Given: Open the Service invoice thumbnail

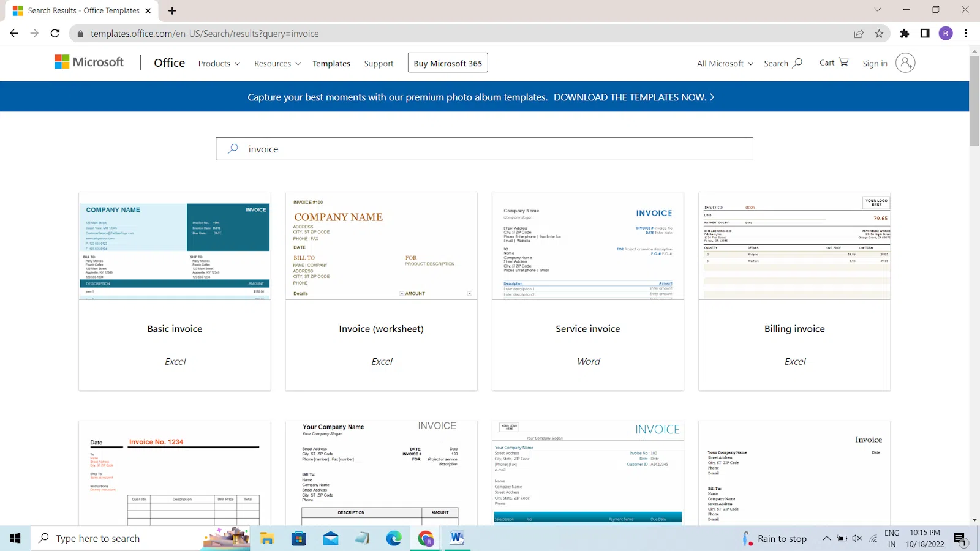Looking at the screenshot, I should click(588, 247).
